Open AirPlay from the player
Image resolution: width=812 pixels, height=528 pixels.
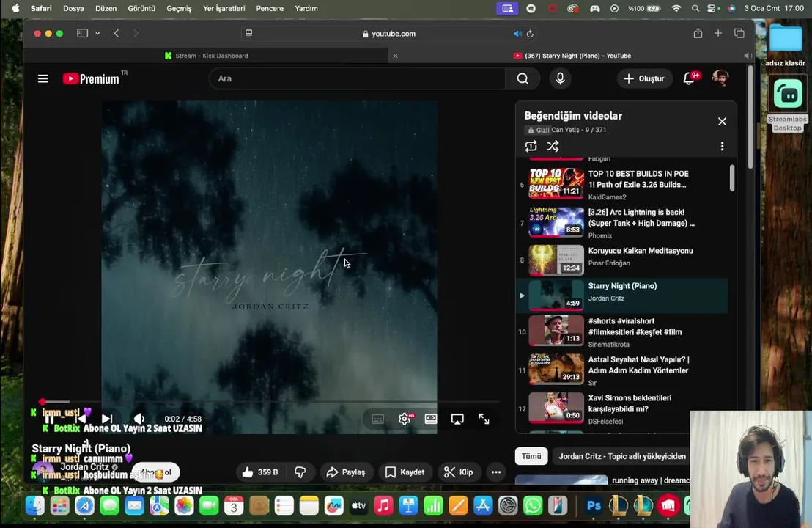[x=457, y=419]
